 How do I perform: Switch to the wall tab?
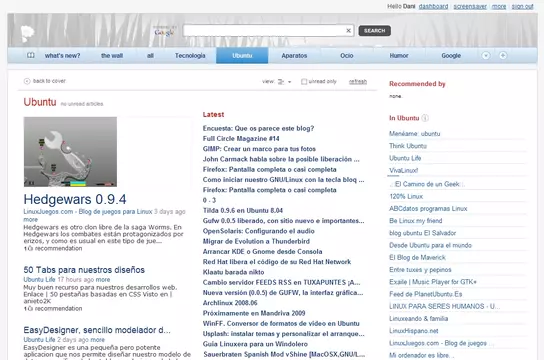tap(112, 55)
